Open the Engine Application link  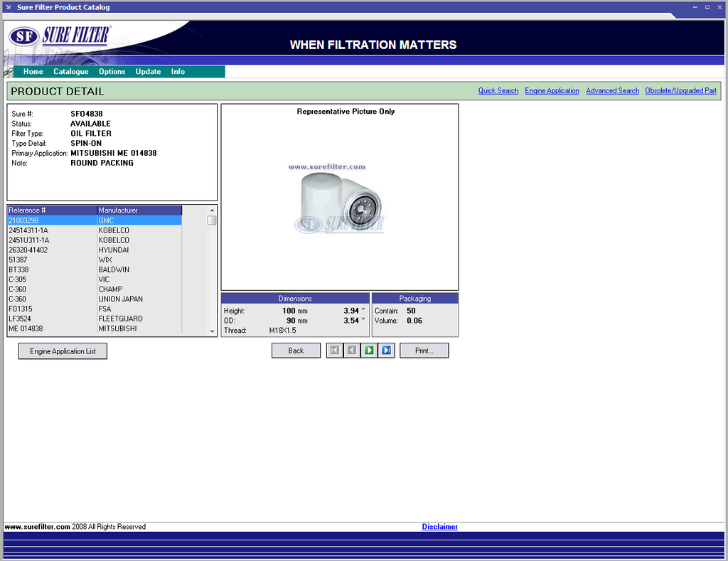552,90
